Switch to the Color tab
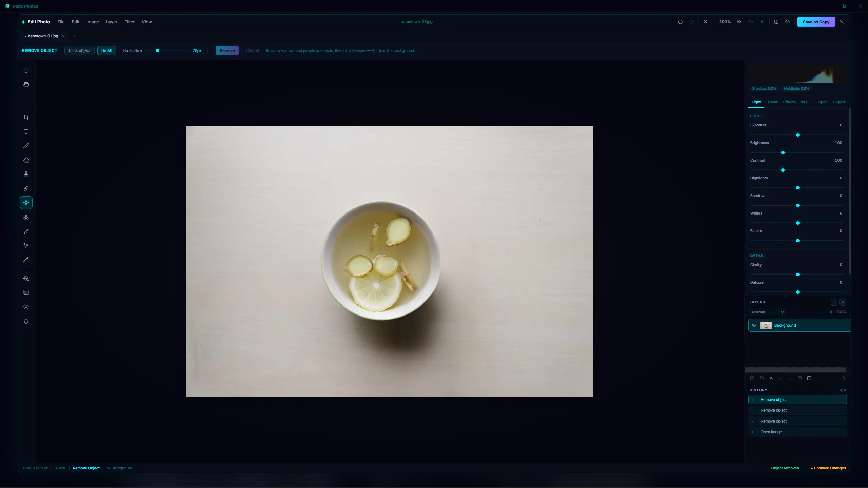Image resolution: width=868 pixels, height=488 pixels. (773, 102)
